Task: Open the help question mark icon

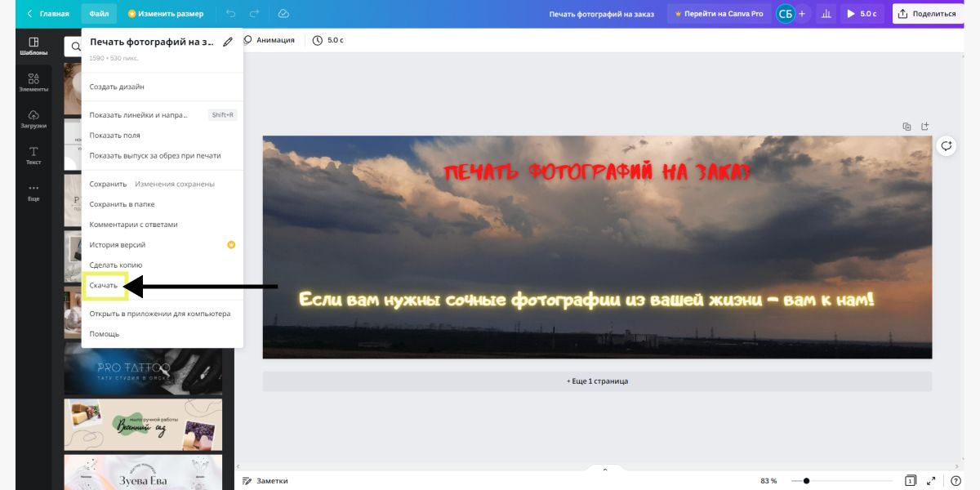Action: [x=955, y=481]
